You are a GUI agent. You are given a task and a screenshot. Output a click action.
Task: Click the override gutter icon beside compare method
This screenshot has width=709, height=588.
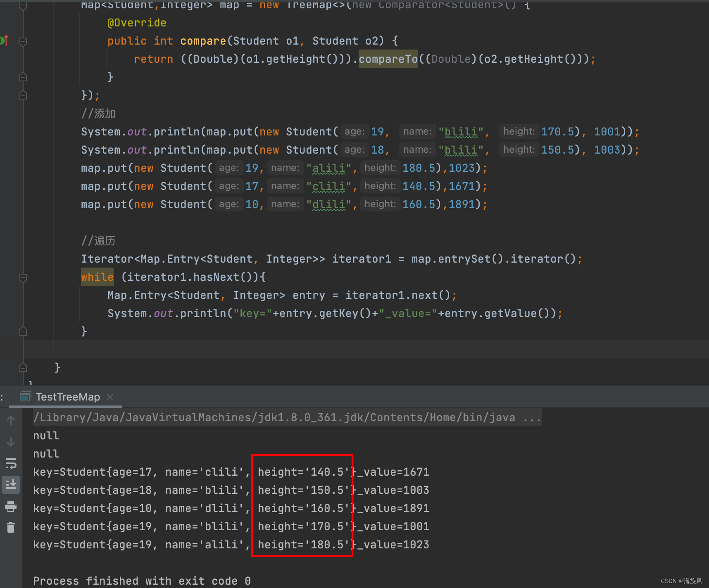click(4, 40)
